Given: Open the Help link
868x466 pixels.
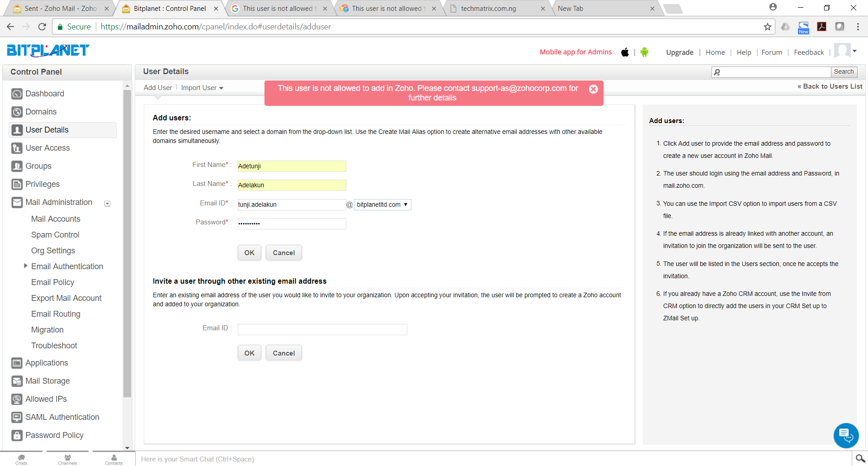Looking at the screenshot, I should 744,52.
